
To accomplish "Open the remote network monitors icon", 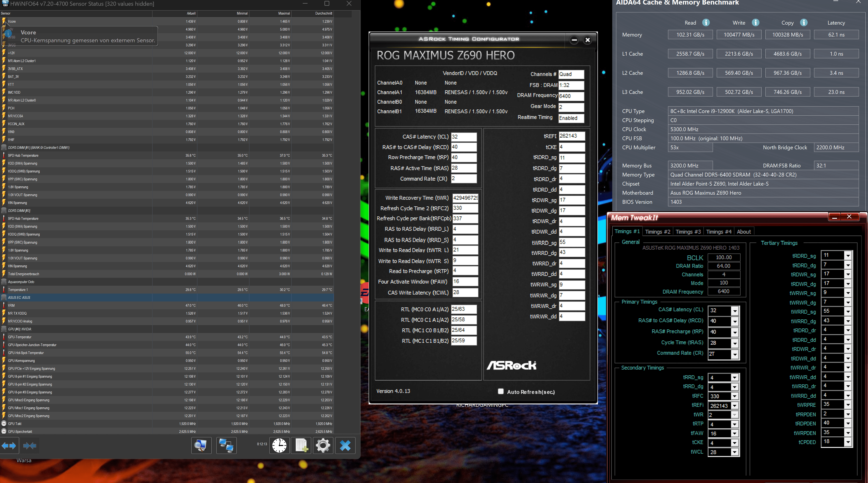I will pos(226,445).
